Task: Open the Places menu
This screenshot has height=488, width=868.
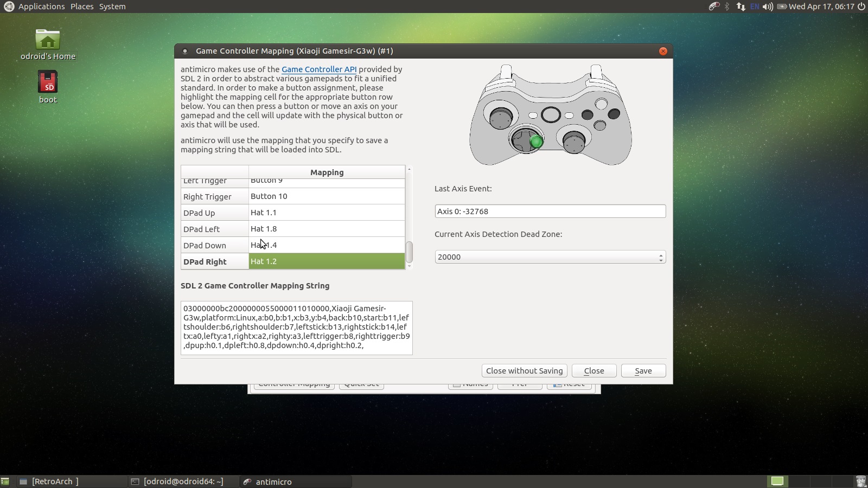Action: [x=82, y=7]
